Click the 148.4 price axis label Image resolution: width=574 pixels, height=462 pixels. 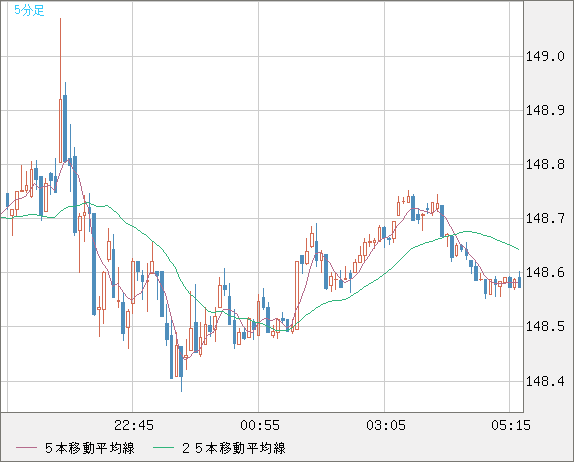[x=545, y=381]
